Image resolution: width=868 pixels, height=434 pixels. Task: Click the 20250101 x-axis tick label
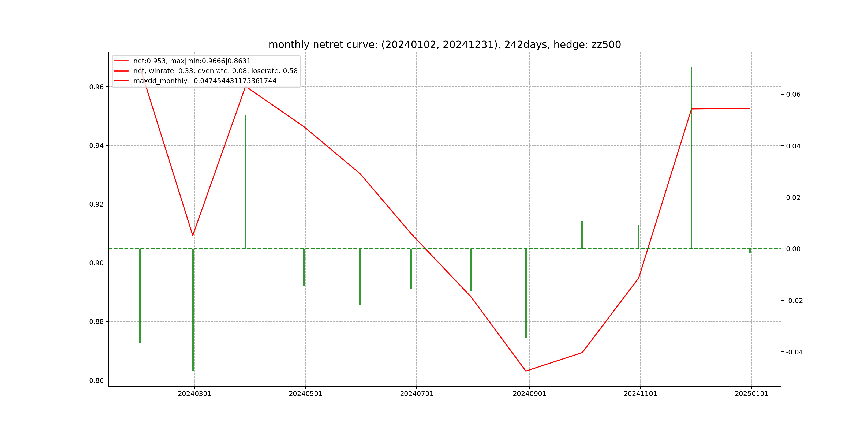[751, 394]
